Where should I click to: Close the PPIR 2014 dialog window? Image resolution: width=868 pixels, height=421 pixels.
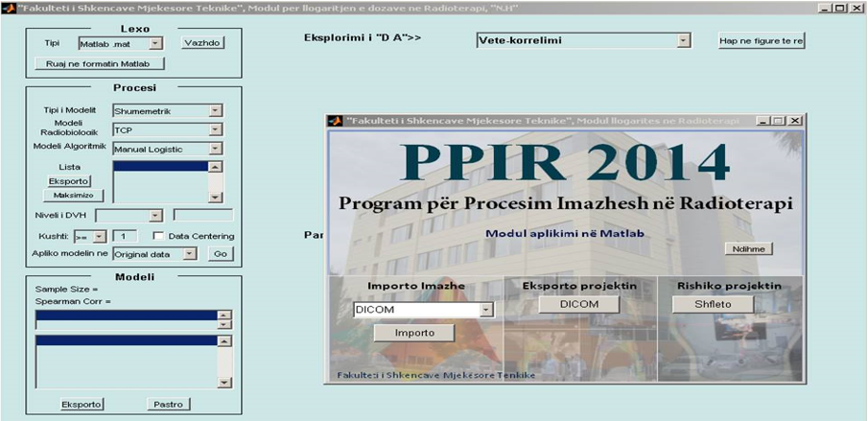point(795,121)
